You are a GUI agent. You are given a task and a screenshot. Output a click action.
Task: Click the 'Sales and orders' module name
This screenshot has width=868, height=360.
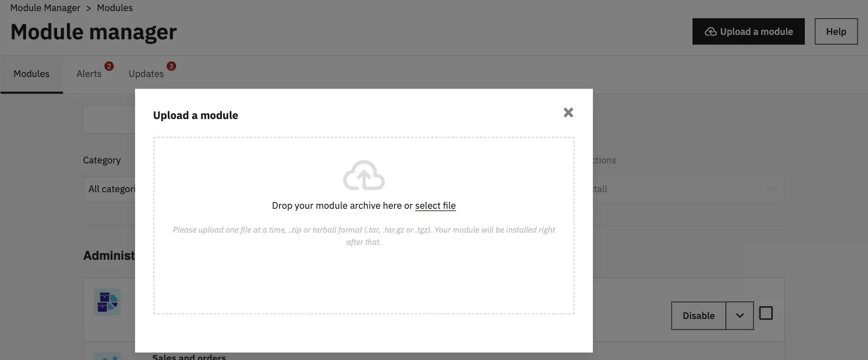coord(189,357)
